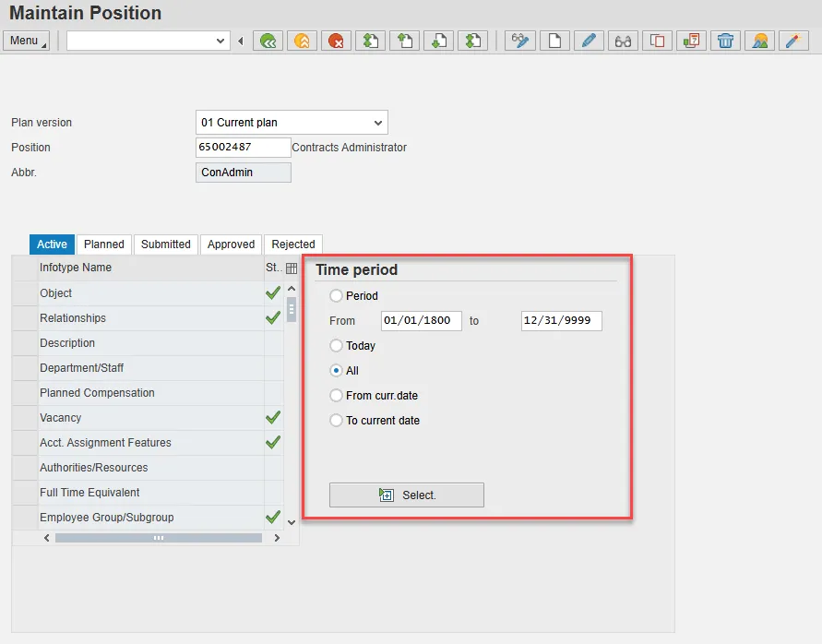Click the Change pencil icon
This screenshot has width=822, height=644.
click(x=589, y=41)
